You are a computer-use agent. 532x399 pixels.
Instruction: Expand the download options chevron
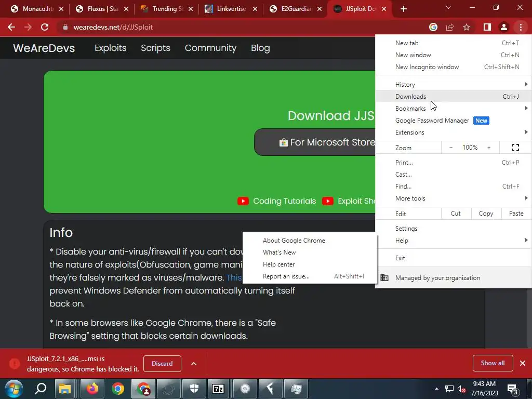pyautogui.click(x=194, y=364)
